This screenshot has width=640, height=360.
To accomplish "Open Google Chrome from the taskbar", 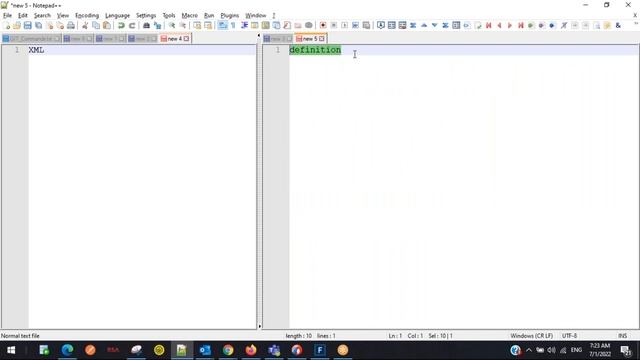I will click(x=228, y=350).
